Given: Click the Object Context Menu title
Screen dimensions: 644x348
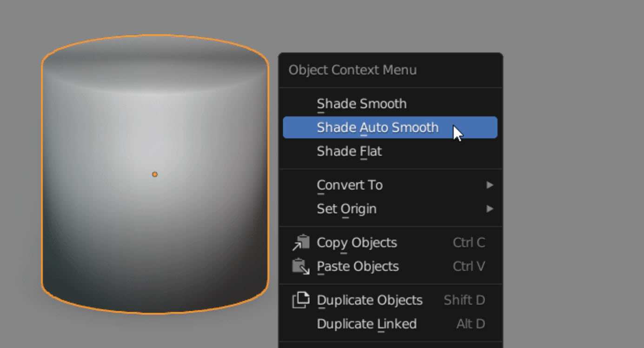Looking at the screenshot, I should click(352, 70).
